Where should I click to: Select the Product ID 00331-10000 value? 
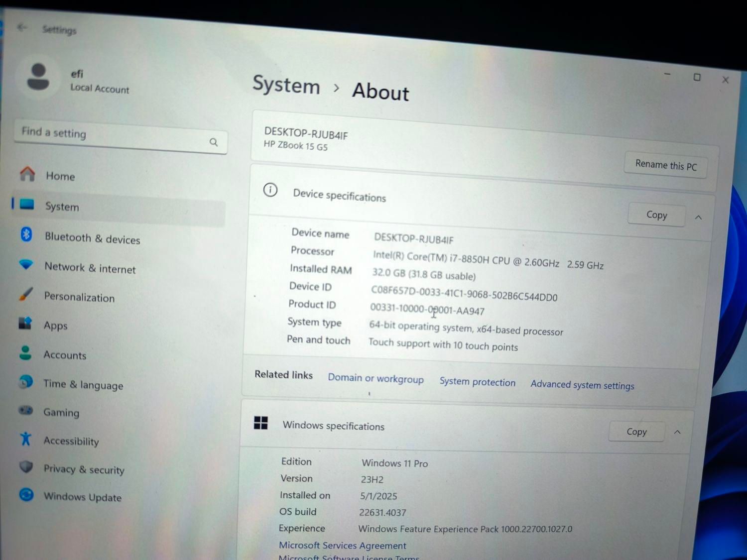point(427,309)
